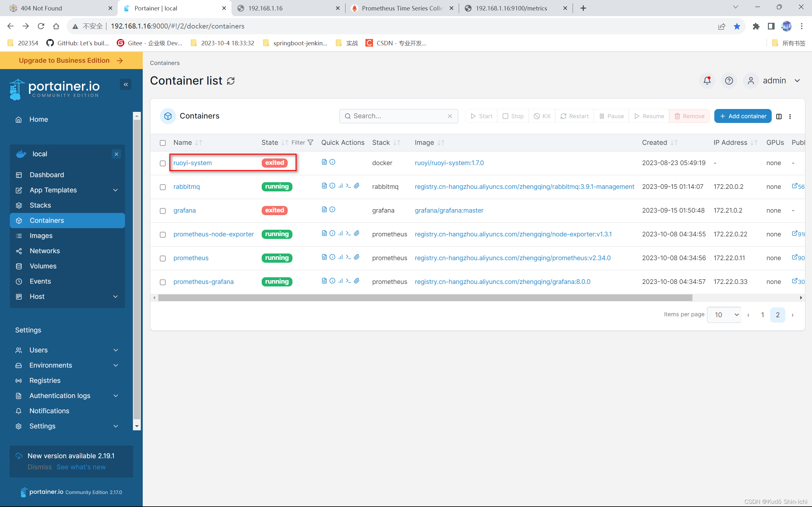This screenshot has height=507, width=812.
Task: Click the container logs icon for rabbitmq
Action: (324, 186)
